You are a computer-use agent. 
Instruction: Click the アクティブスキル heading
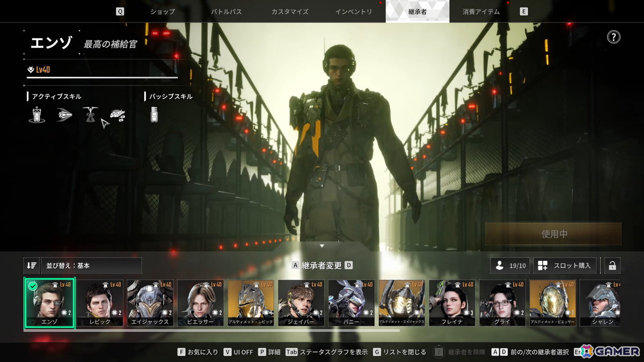(x=56, y=97)
